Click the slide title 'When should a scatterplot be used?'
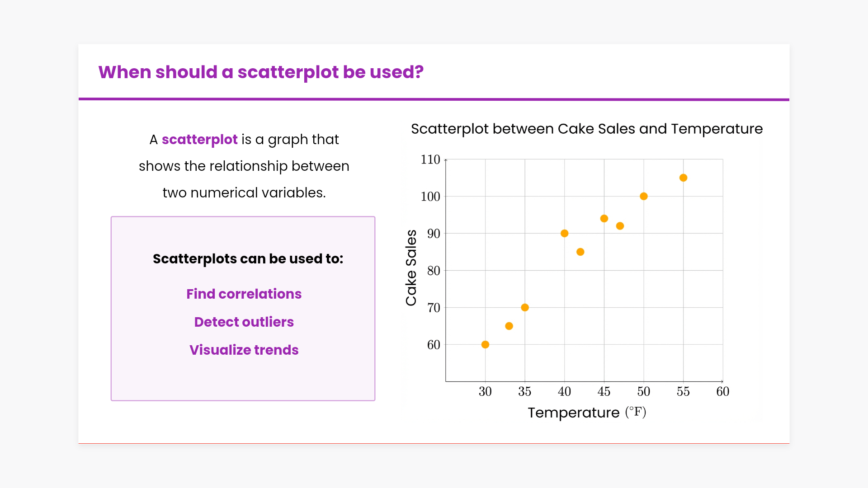 pos(261,72)
